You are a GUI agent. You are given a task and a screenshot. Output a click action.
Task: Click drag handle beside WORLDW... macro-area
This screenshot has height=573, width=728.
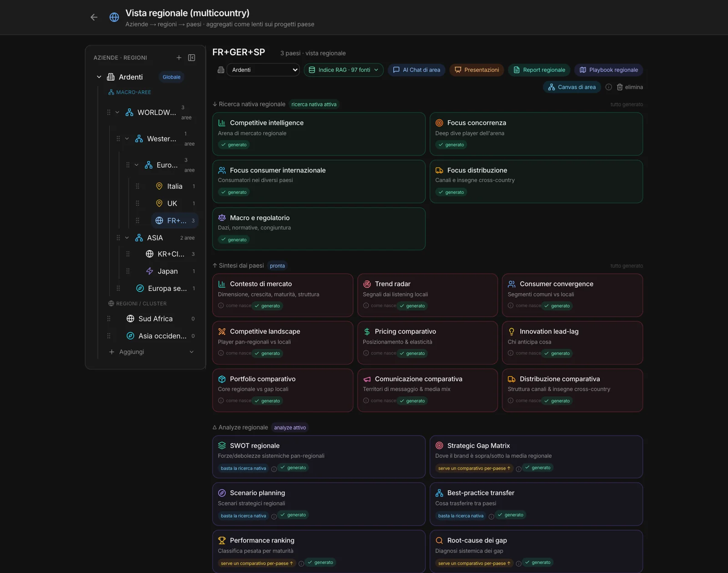click(109, 112)
